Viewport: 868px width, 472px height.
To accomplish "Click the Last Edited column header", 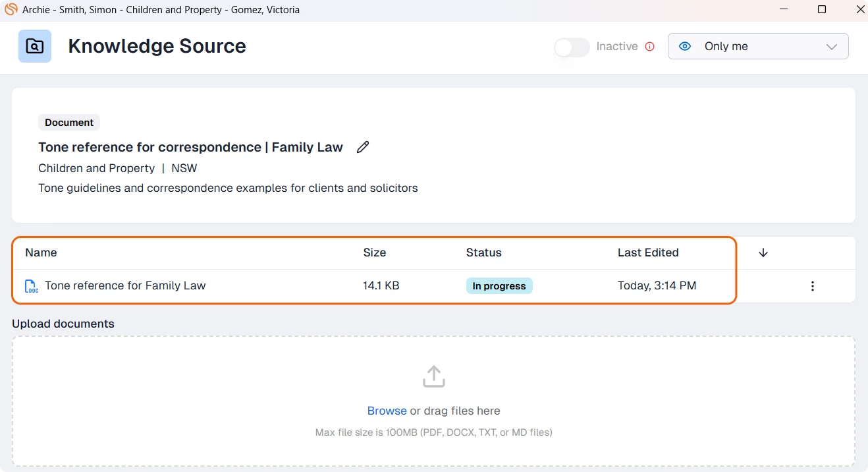I will (647, 252).
